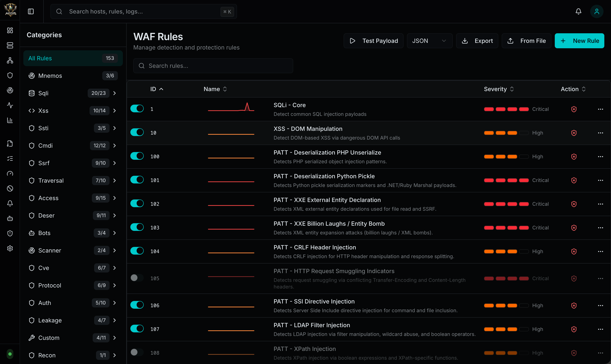Create a rule with New Rule

(x=579, y=41)
